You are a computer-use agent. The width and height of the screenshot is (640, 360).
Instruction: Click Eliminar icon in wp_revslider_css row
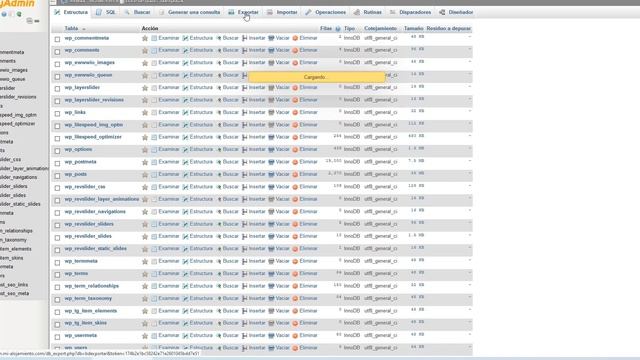point(295,187)
